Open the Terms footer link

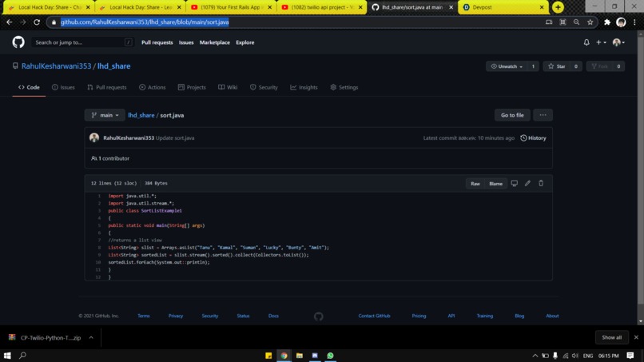tap(144, 316)
